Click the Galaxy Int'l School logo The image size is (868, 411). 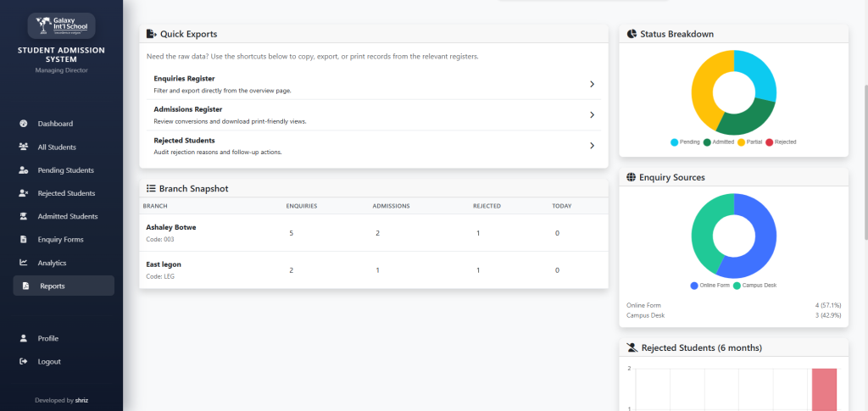click(x=61, y=25)
